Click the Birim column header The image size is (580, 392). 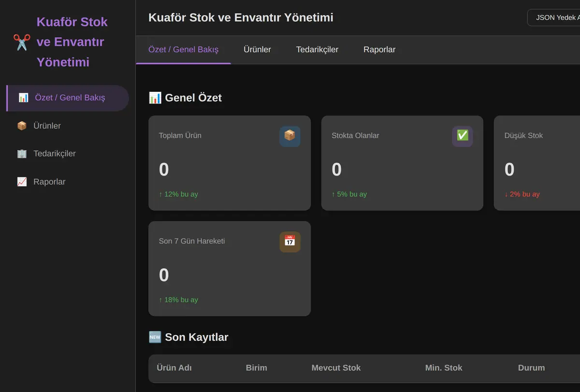coord(256,368)
